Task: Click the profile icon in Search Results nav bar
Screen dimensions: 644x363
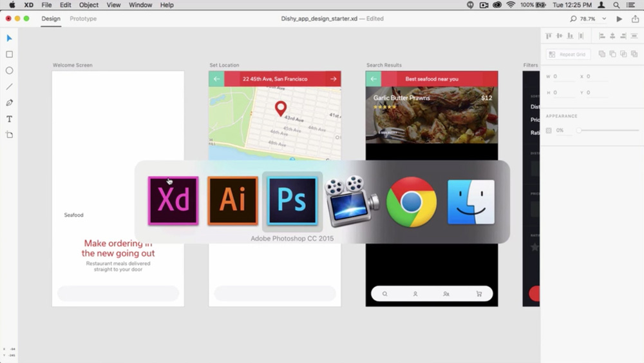Action: (415, 294)
